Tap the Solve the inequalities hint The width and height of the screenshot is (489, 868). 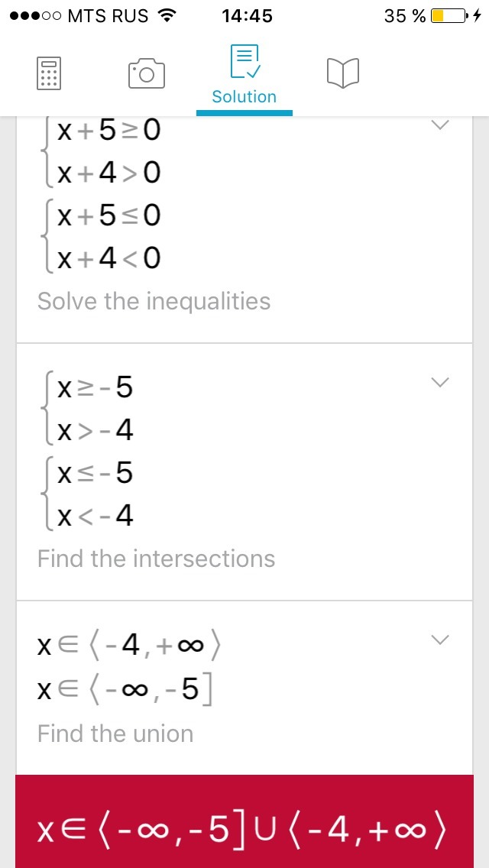[x=154, y=301]
